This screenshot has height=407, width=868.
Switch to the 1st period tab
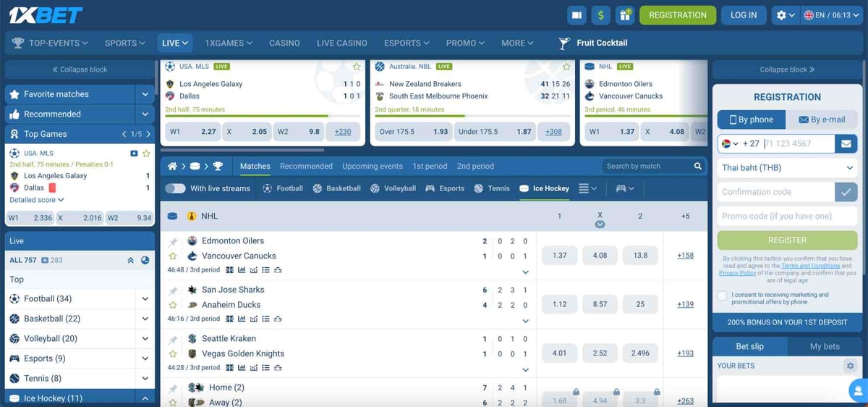tap(430, 166)
